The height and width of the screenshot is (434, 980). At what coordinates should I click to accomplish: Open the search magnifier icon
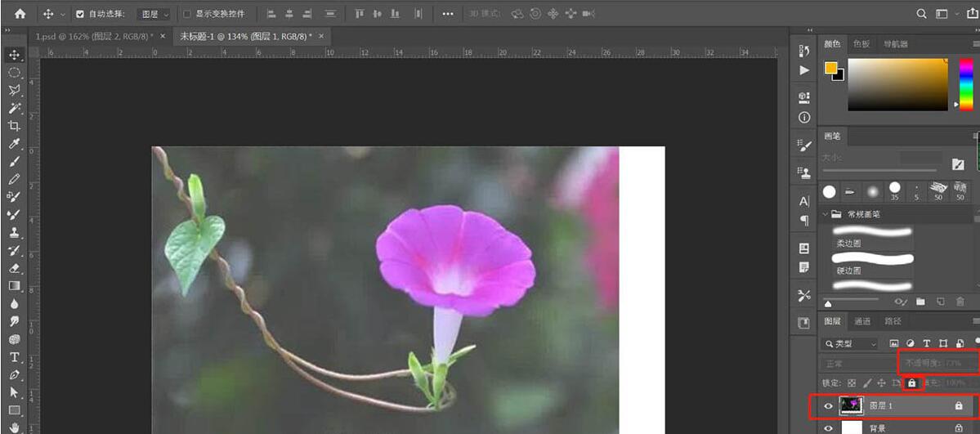click(x=921, y=14)
